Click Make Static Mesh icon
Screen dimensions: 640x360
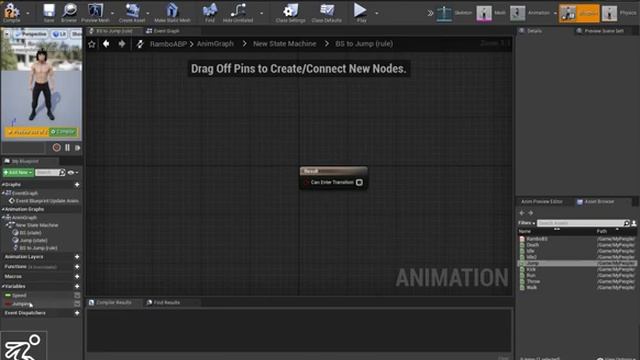tap(172, 12)
